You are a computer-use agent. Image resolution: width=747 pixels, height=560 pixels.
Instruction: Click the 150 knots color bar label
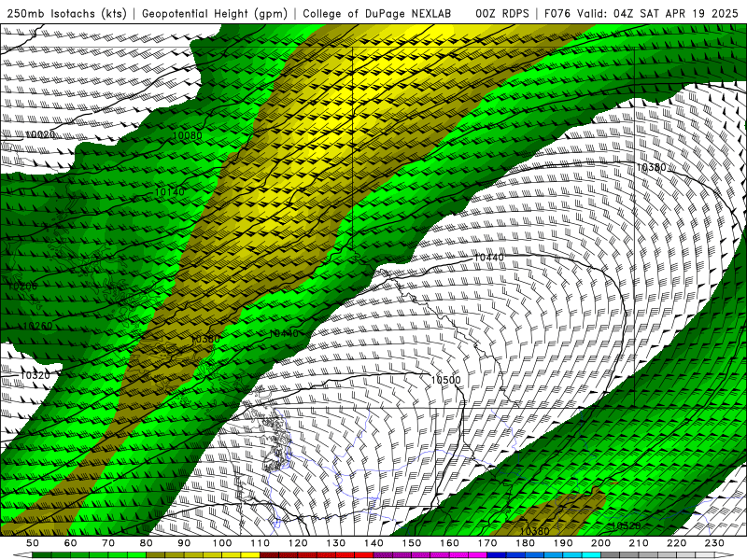click(x=412, y=543)
